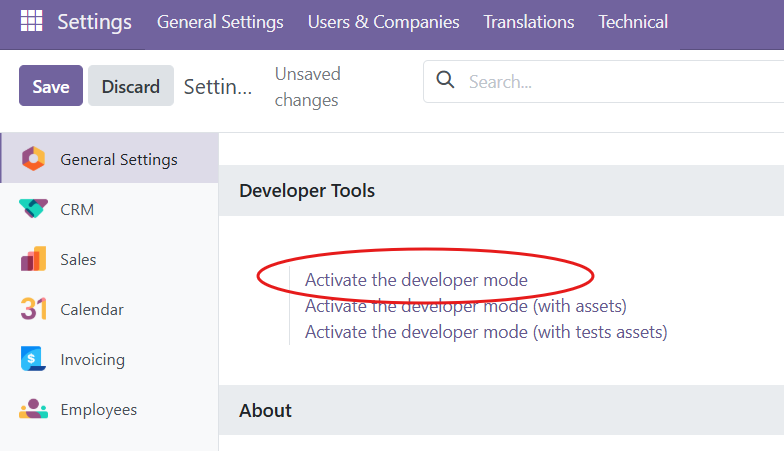
Task: Open CRM settings via handshake icon
Action: coord(33,209)
